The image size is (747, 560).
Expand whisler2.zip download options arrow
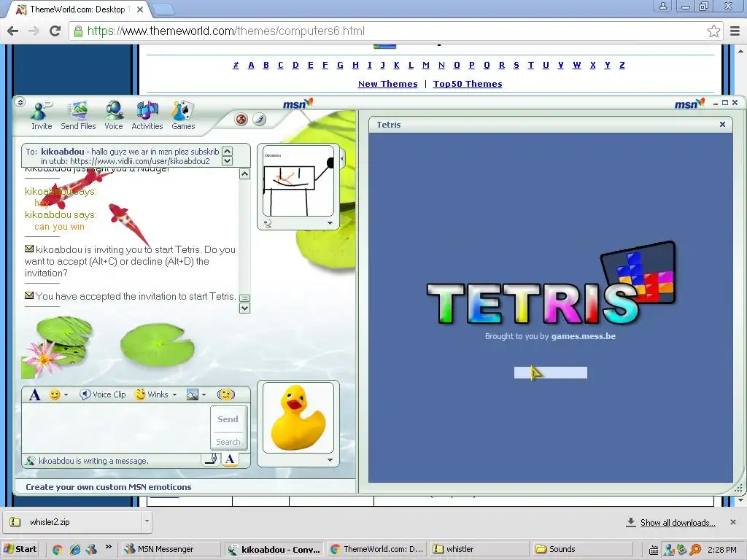147,522
